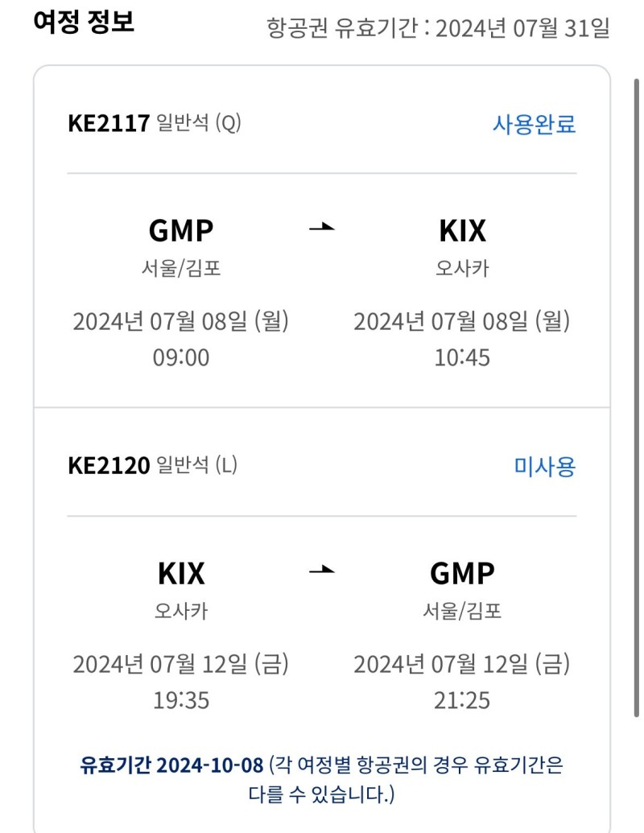Click the 21:25 arrival time
The image size is (644, 833).
[x=462, y=700]
